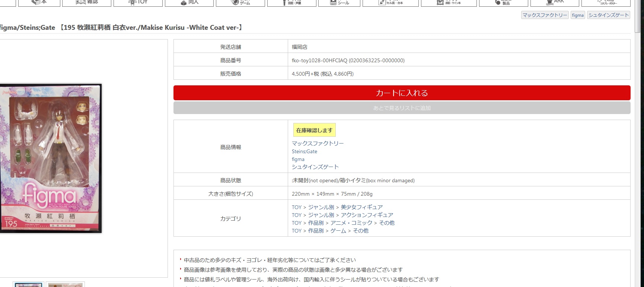Viewport: 644px width, 287px height.
Task: Open the 雑誌 (magazines) category tab
Action: coord(87,3)
